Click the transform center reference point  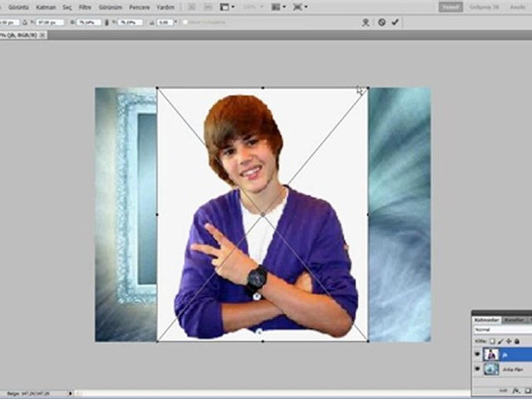[263, 215]
